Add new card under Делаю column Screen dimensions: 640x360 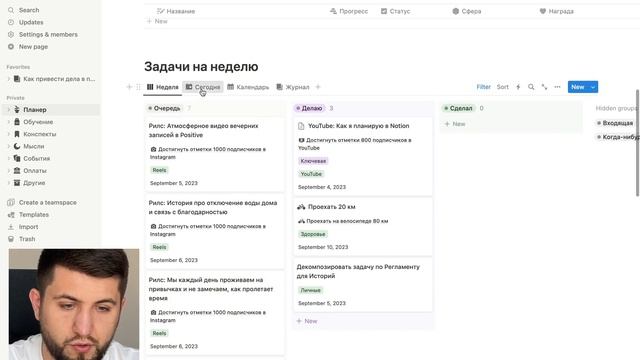[307, 321]
